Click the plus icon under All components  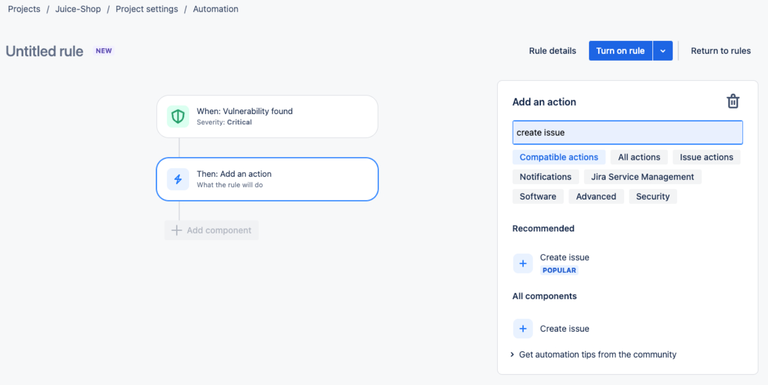523,329
